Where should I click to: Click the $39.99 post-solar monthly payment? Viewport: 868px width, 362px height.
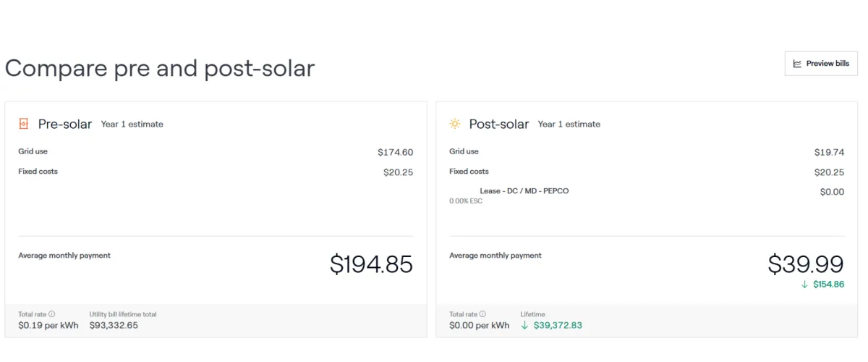point(806,264)
